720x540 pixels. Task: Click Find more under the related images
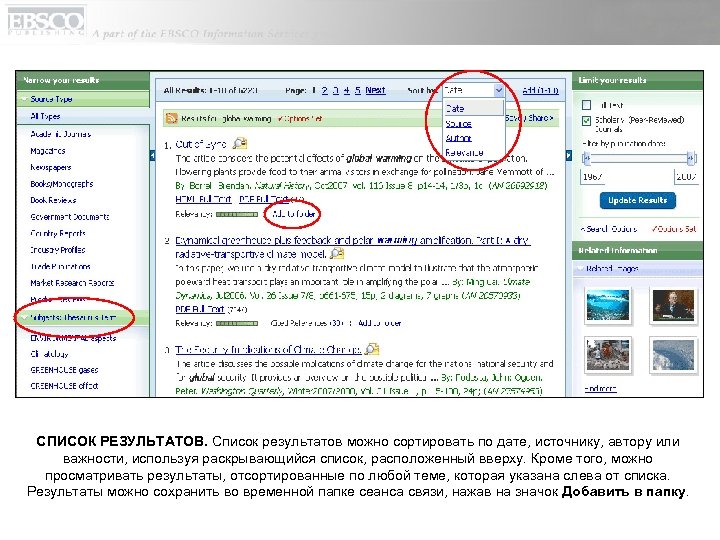point(600,388)
